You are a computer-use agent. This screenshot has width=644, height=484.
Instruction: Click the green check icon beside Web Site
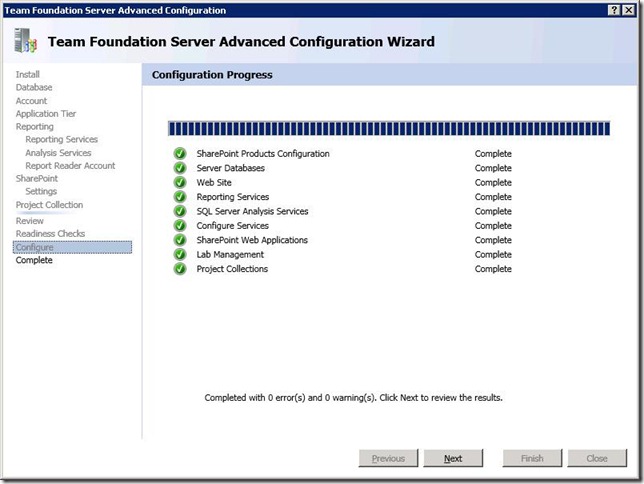pos(180,182)
